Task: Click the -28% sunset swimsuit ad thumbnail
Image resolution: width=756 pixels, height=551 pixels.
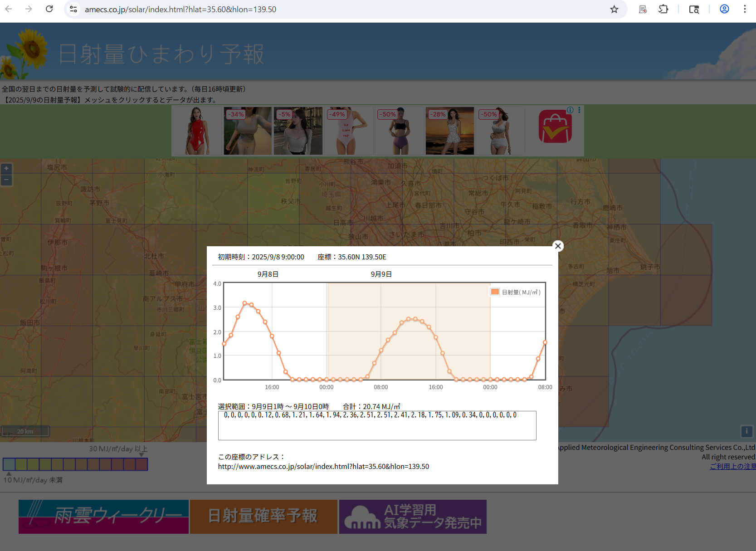Action: click(x=449, y=131)
